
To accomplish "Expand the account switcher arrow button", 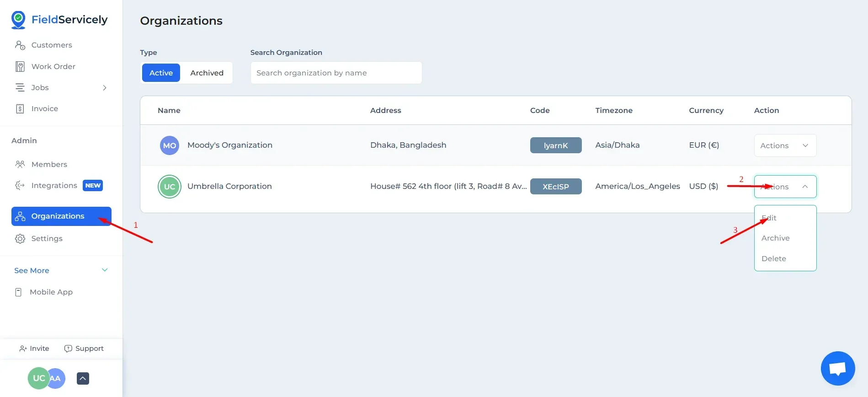I will click(x=83, y=378).
